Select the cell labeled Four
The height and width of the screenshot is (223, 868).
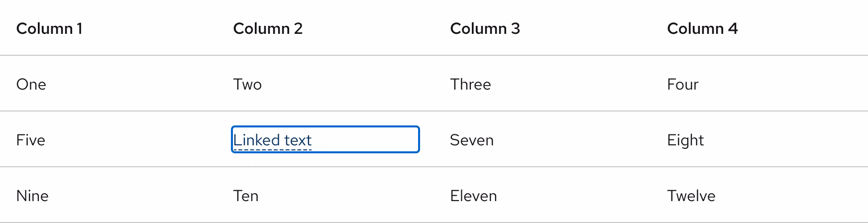[x=682, y=84]
